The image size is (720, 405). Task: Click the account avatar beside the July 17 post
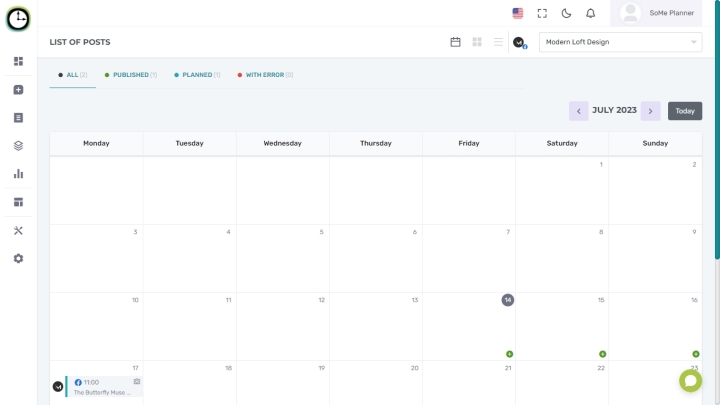[58, 387]
